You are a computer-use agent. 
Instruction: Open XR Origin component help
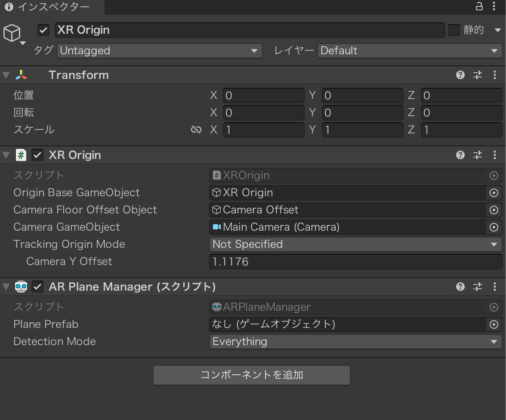pos(460,155)
